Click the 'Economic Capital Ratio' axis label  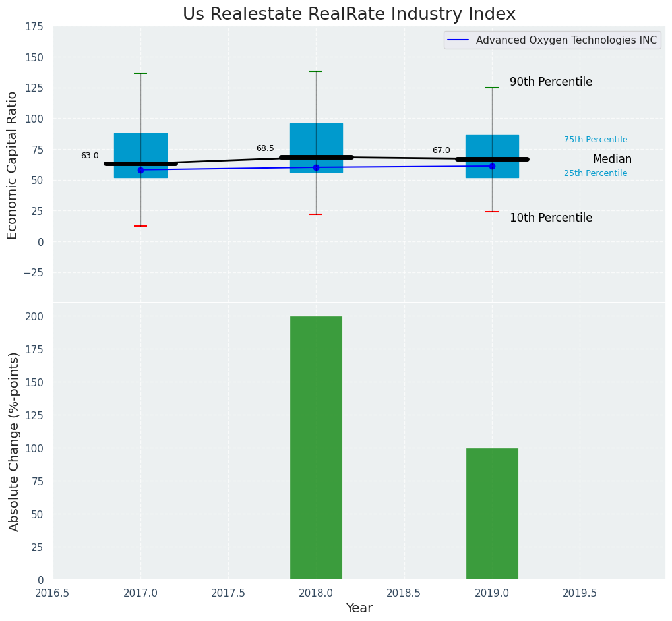[13, 165]
